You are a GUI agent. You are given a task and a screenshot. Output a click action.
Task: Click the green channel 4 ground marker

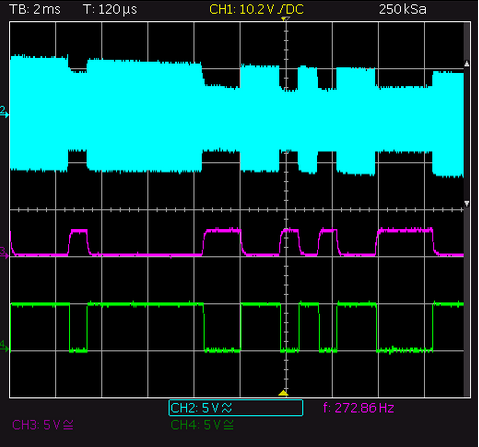tap(4, 346)
